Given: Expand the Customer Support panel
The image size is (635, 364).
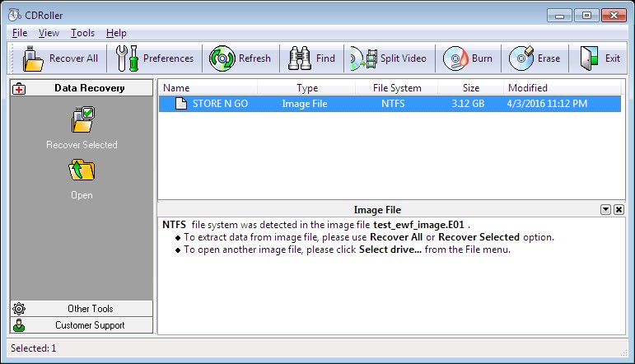Looking at the screenshot, I should click(82, 325).
